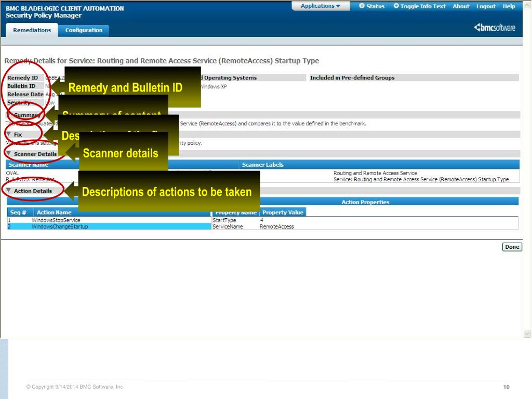
Task: Click the Remedy ID label
Action: click(x=23, y=78)
